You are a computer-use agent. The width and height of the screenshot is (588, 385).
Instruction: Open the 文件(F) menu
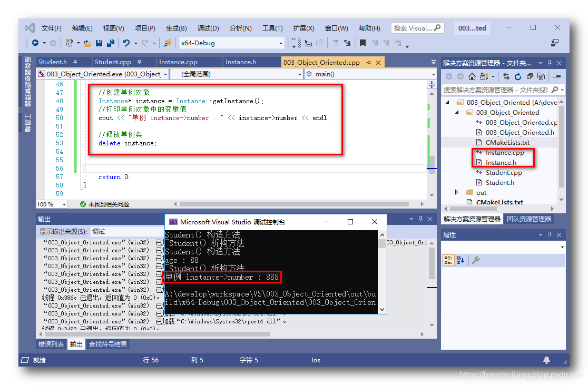coord(51,28)
